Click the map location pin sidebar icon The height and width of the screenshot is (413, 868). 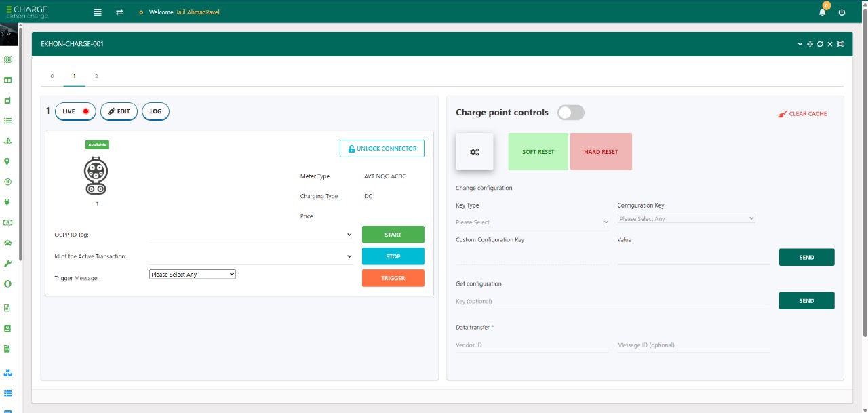pyautogui.click(x=7, y=161)
